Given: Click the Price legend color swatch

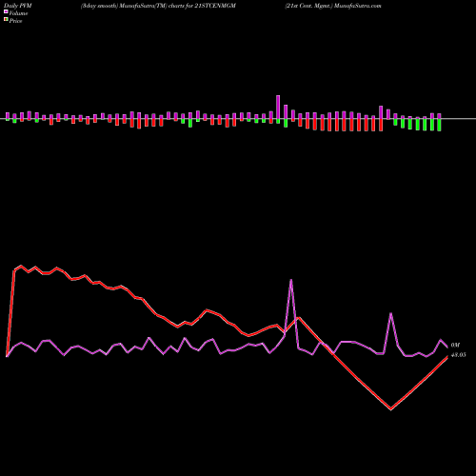Looking at the screenshot, I should coord(6,20).
